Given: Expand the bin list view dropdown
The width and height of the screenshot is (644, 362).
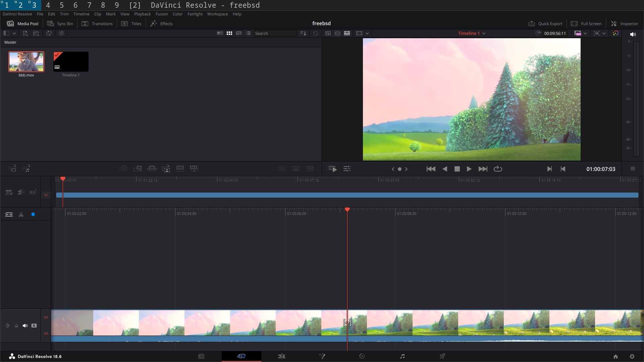Looking at the screenshot, I should point(14,33).
